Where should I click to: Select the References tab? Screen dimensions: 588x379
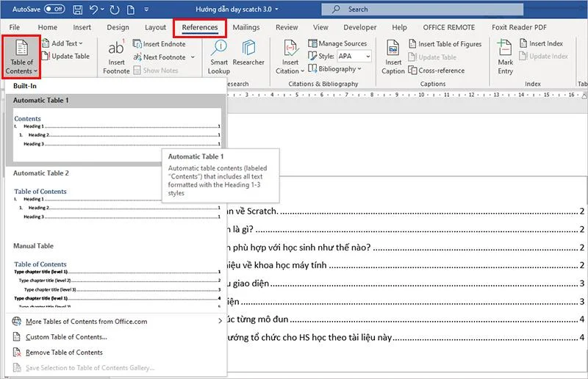(x=200, y=27)
